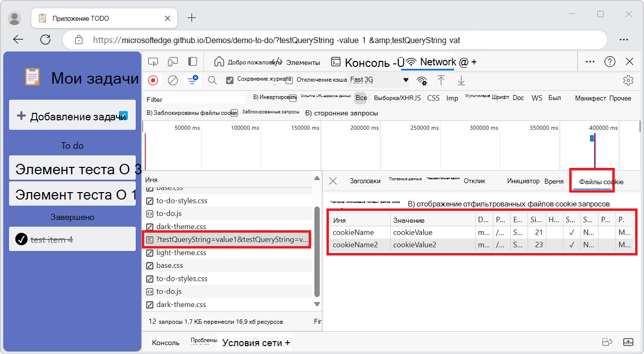Click the browser profile avatar icon
This screenshot has width=644, height=354.
[15, 18]
